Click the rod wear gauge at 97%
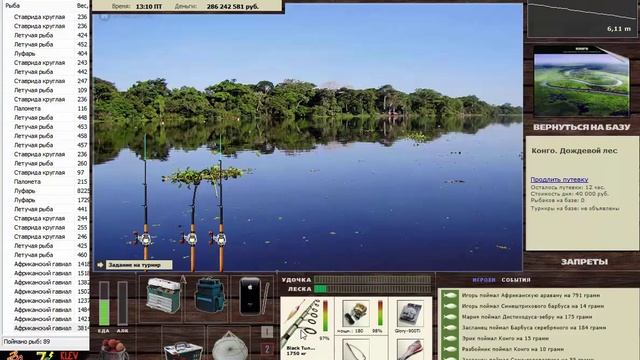The image size is (640, 360). 325,316
